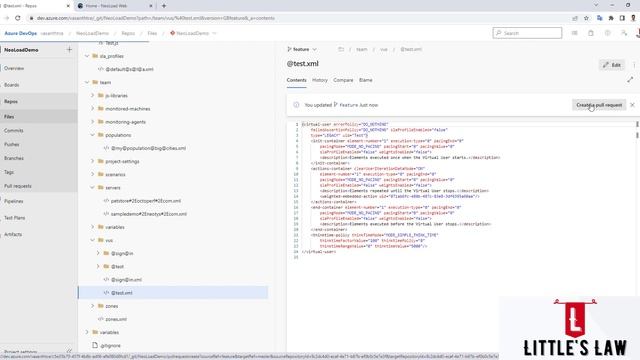Click the Search box in header
The image size is (640, 360).
[527, 33]
